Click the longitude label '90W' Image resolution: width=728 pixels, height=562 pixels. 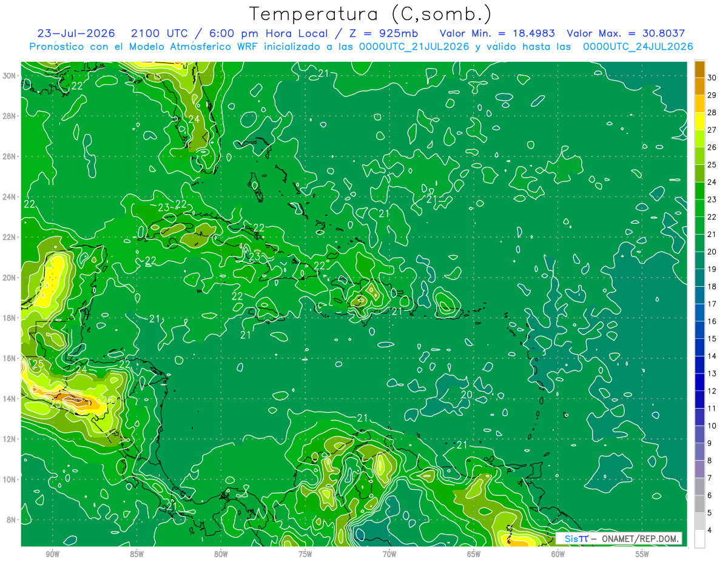pyautogui.click(x=52, y=554)
